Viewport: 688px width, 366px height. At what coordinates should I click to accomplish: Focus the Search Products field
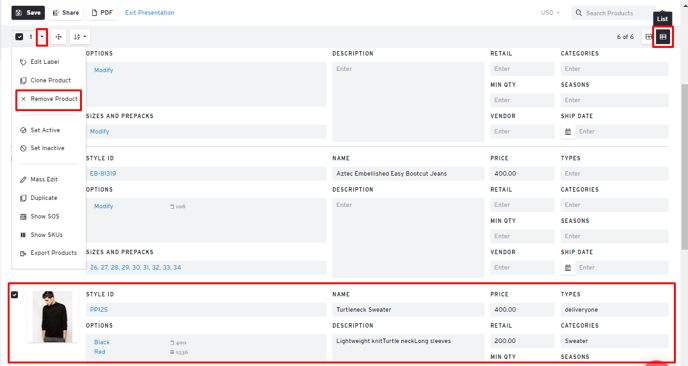614,13
